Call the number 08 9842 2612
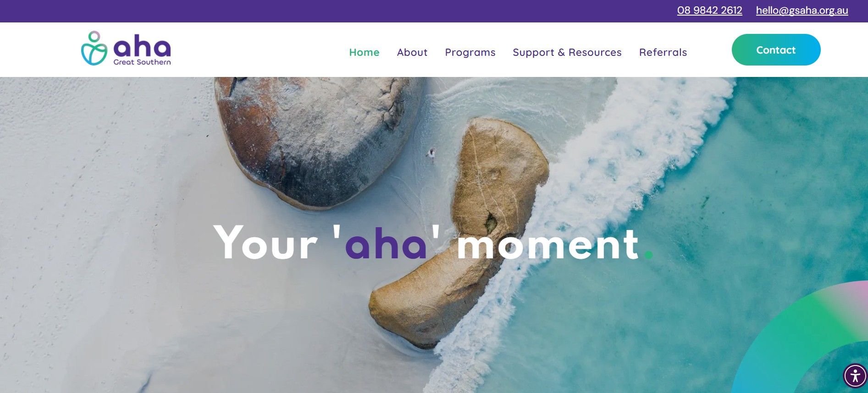 click(x=709, y=11)
